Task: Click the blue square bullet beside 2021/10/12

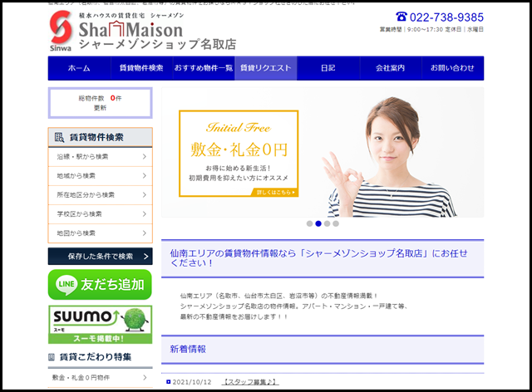Action: [168, 382]
